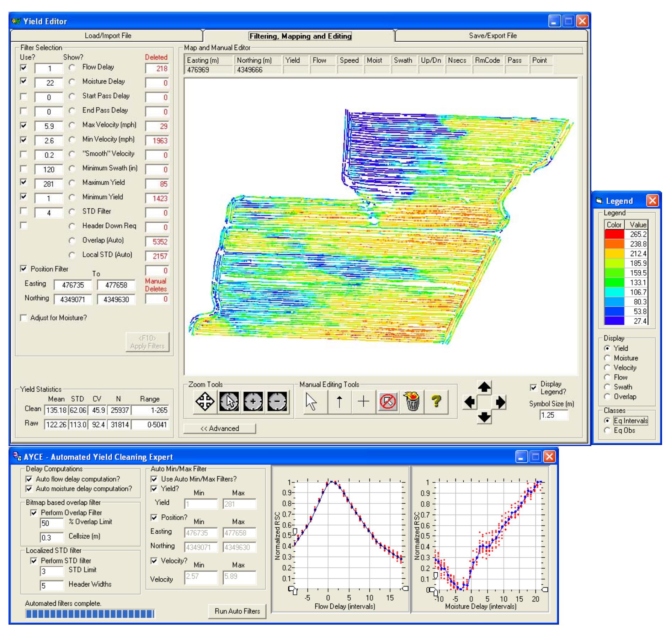Show Overlap (Auto) deleted points radio
The image size is (672, 631).
pyautogui.click(x=72, y=241)
